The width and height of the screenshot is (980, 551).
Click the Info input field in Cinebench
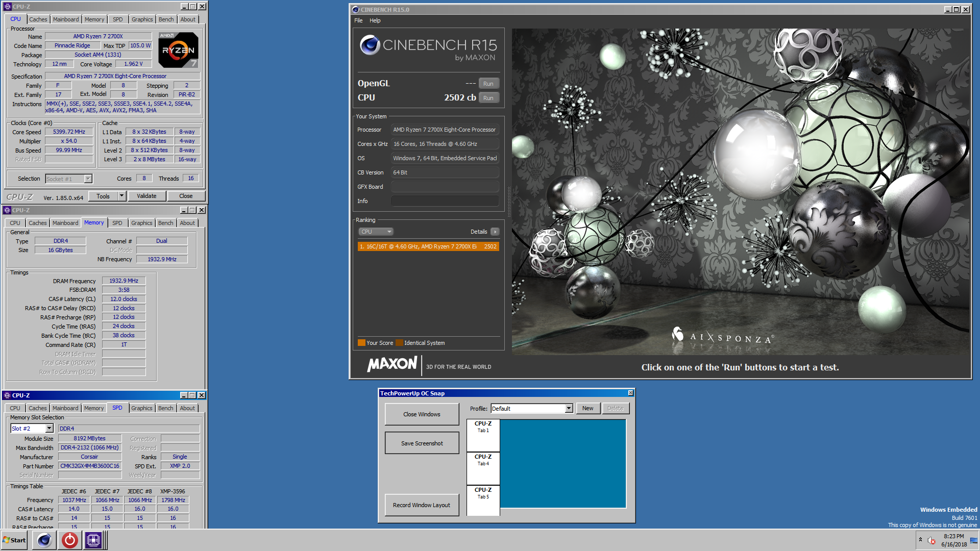(x=445, y=201)
